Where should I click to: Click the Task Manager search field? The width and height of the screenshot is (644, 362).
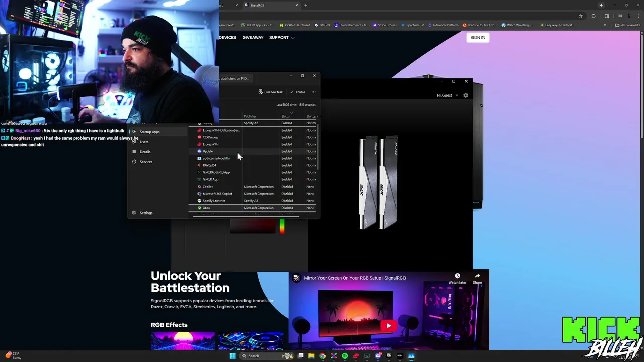[x=235, y=78]
